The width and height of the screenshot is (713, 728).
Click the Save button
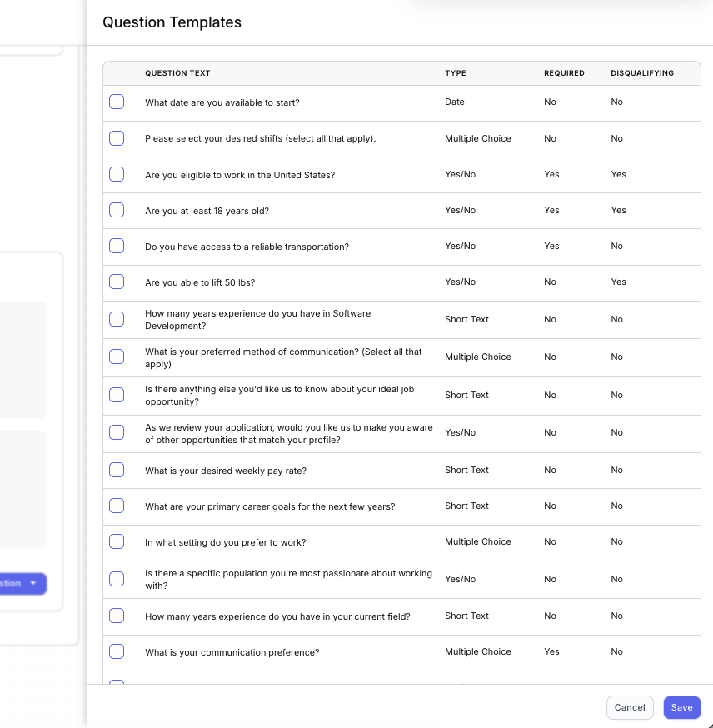click(x=681, y=707)
